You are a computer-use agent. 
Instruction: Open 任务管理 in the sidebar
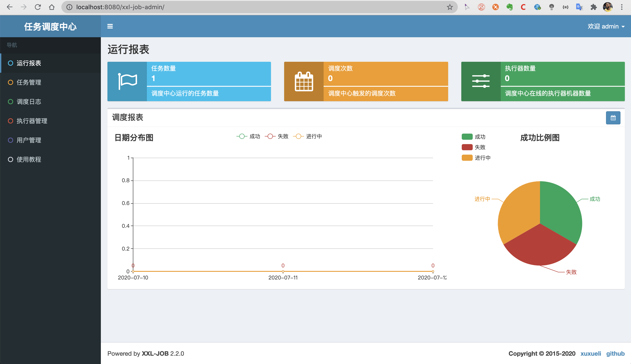click(50, 82)
